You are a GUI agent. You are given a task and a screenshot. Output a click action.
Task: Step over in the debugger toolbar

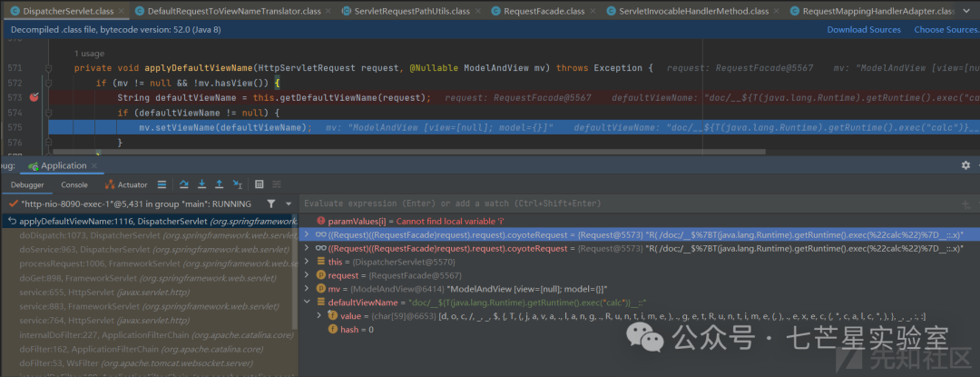(x=183, y=184)
